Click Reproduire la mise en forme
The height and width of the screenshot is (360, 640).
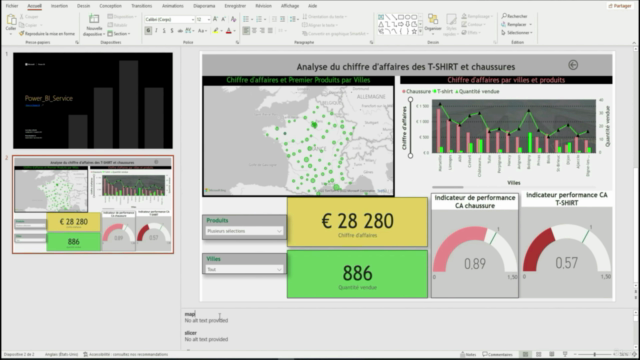(x=47, y=33)
